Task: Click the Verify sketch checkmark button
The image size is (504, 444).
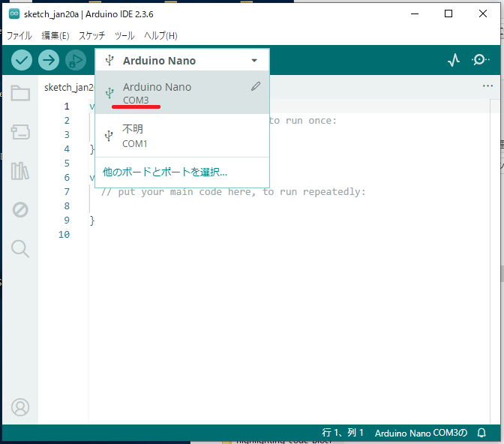Action: pyautogui.click(x=22, y=60)
